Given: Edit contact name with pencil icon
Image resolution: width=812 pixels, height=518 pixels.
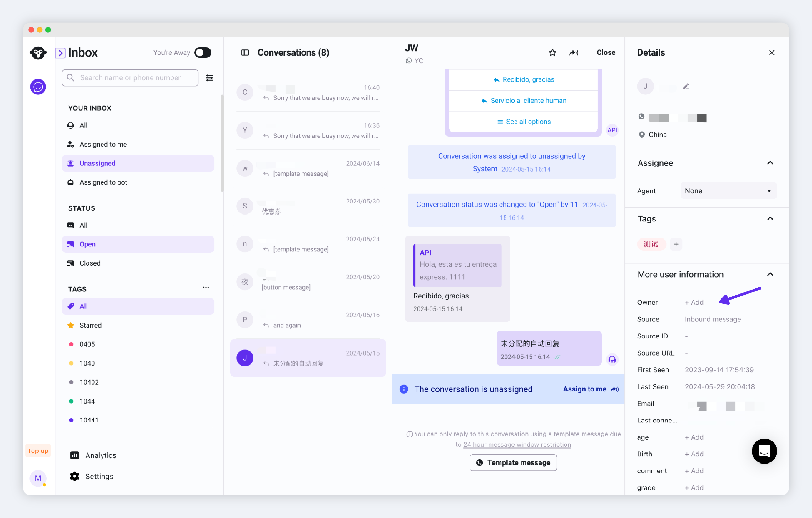Looking at the screenshot, I should (x=686, y=86).
